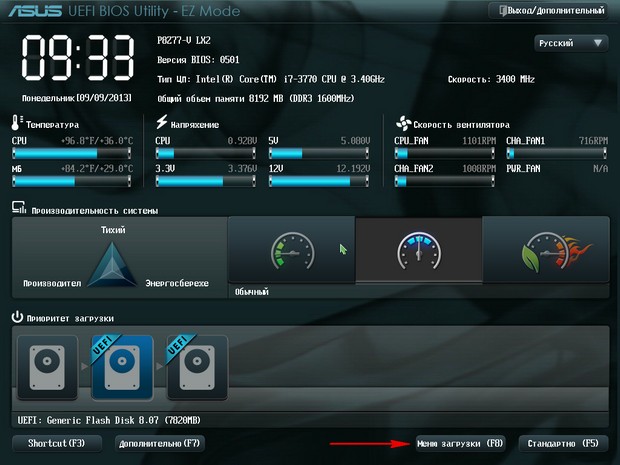Click the 1101RPM CPU fan reading
This screenshot has height=465, width=620.
(479, 141)
